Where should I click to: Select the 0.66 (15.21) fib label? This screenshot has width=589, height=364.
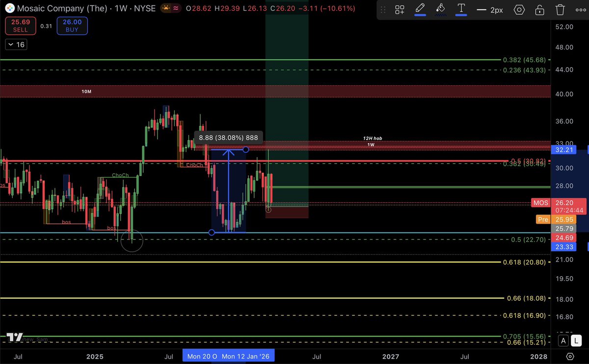pos(526,342)
